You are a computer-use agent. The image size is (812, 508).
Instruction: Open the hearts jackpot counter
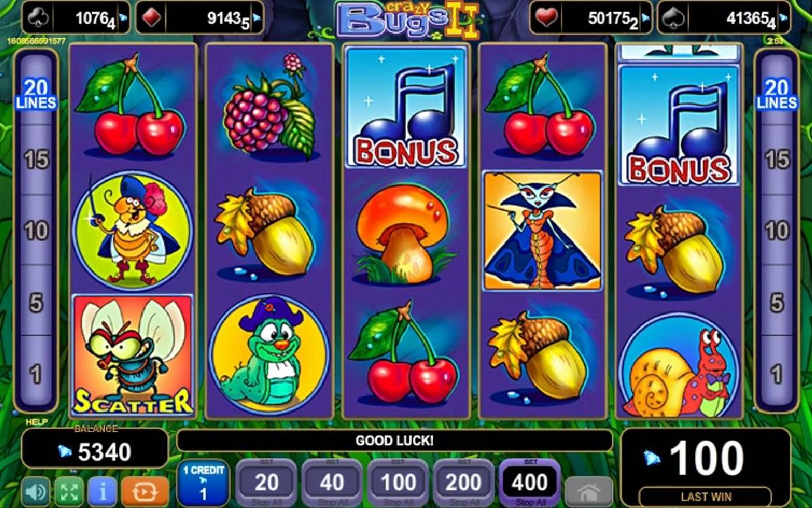pos(591,18)
